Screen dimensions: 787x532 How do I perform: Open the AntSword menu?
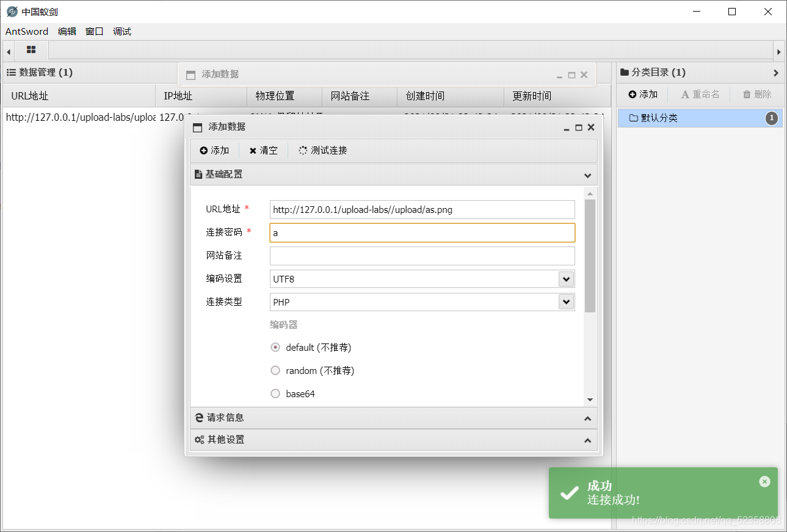point(27,32)
